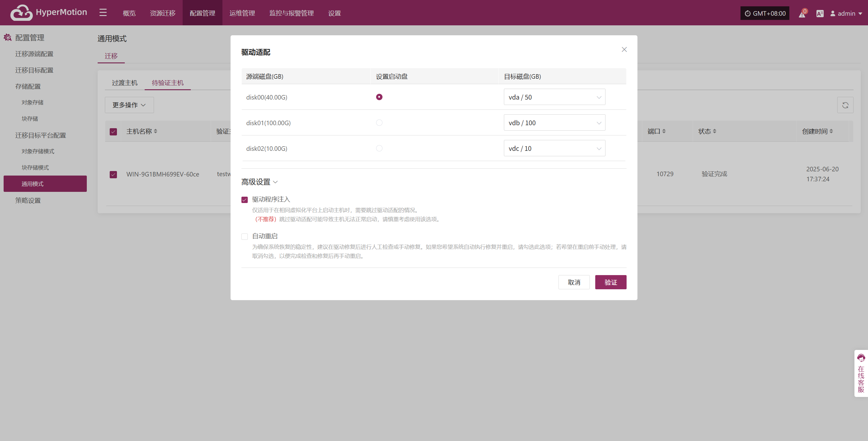
Task: Click the 验证完成 status cell
Action: [714, 174]
